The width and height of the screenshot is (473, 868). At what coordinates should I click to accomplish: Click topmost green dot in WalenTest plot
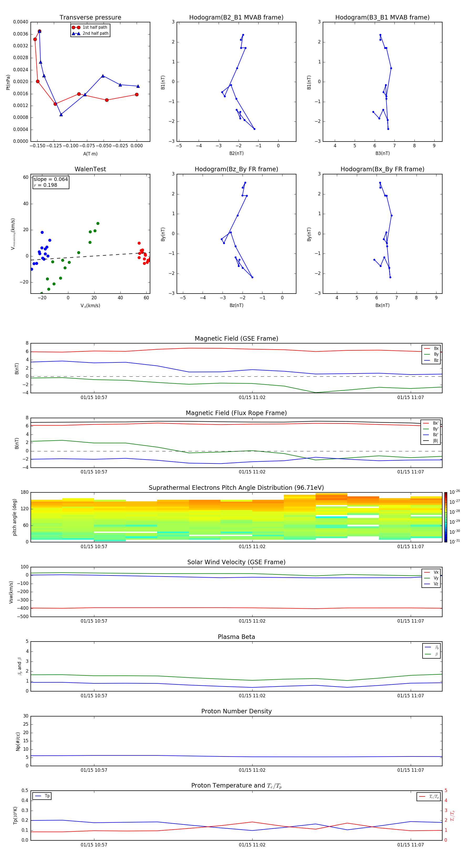(x=98, y=223)
